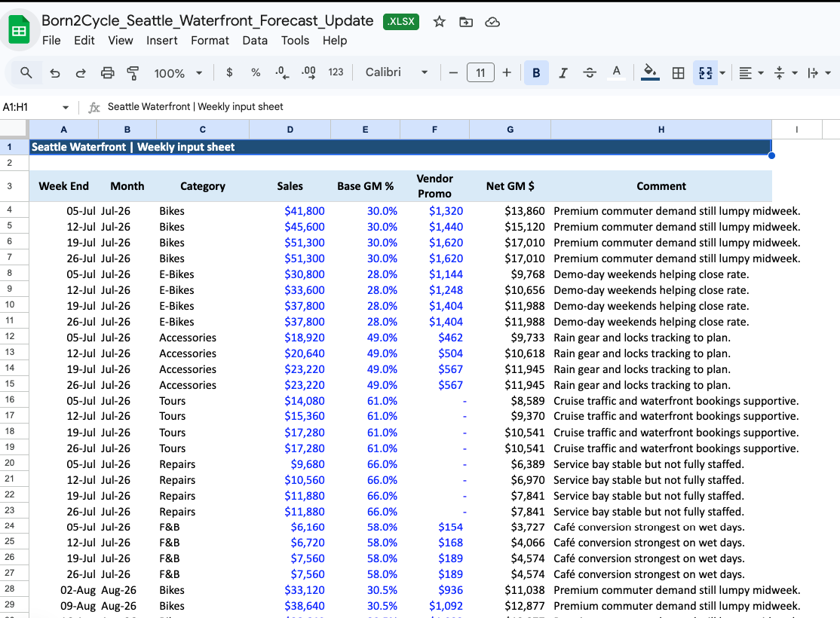The width and height of the screenshot is (840, 618).
Task: Toggle italic formatting
Action: click(563, 72)
